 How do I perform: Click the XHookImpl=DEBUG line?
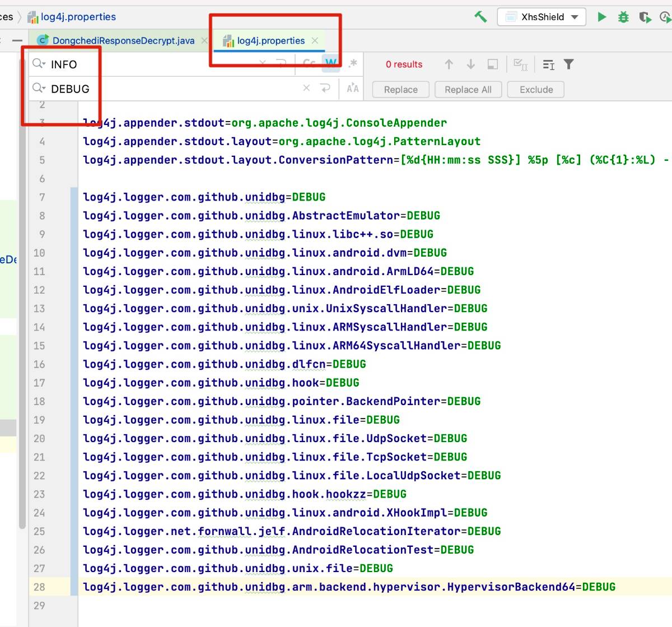(x=285, y=513)
